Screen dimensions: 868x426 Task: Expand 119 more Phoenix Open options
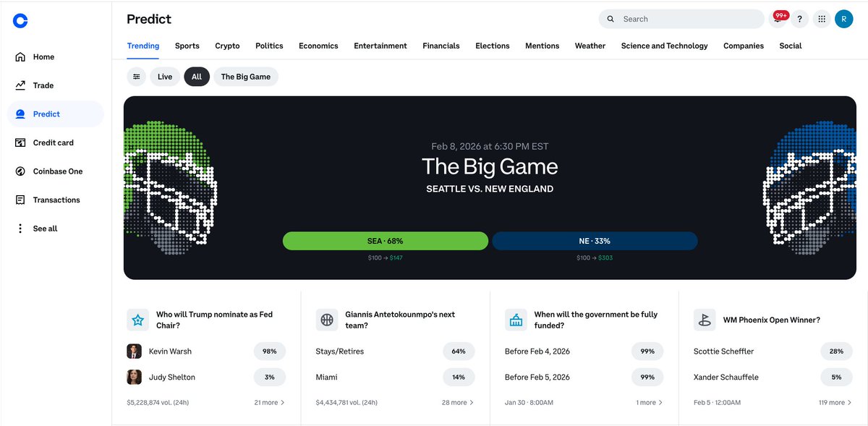pos(835,402)
